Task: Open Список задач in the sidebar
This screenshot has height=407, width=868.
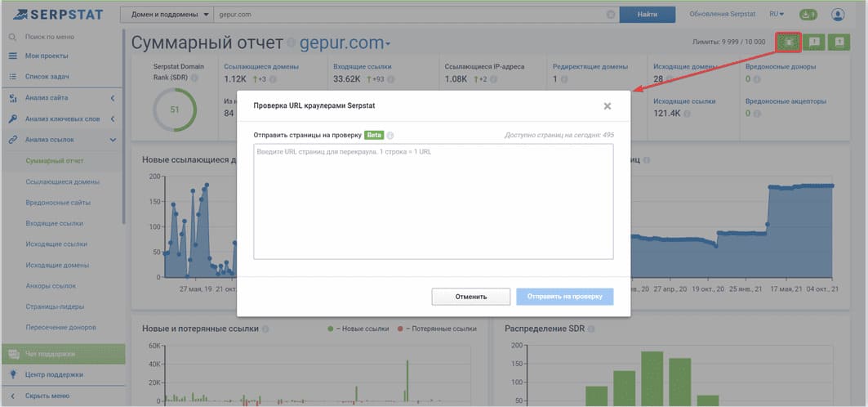Action: pos(47,77)
